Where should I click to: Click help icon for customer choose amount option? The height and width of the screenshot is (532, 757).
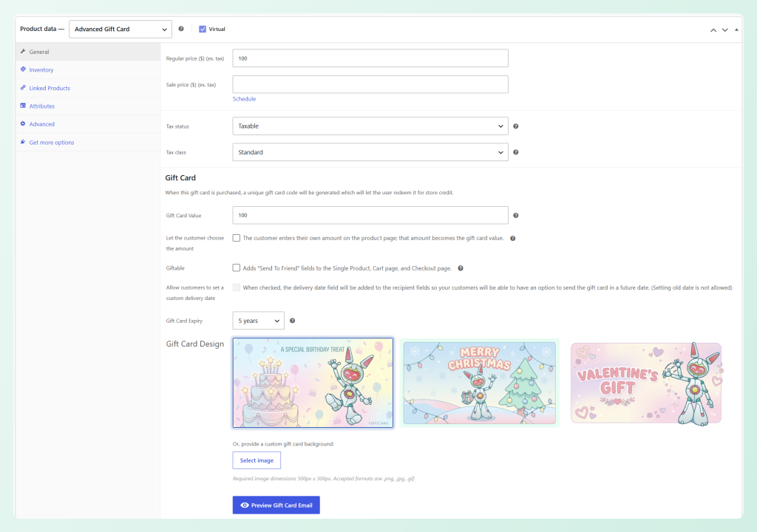pyautogui.click(x=513, y=238)
